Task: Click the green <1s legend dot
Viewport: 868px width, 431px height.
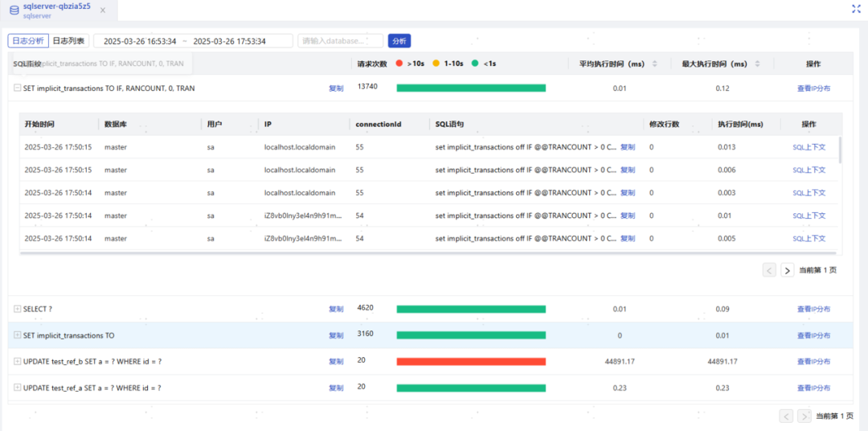Action: coord(474,64)
